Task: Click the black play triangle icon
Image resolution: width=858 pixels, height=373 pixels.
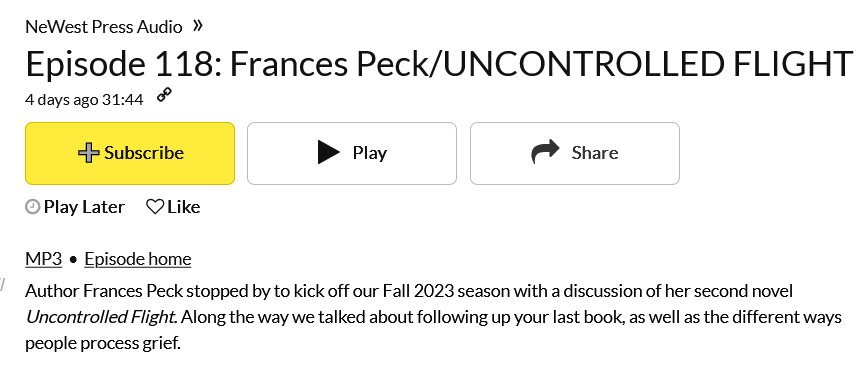Action: (329, 152)
